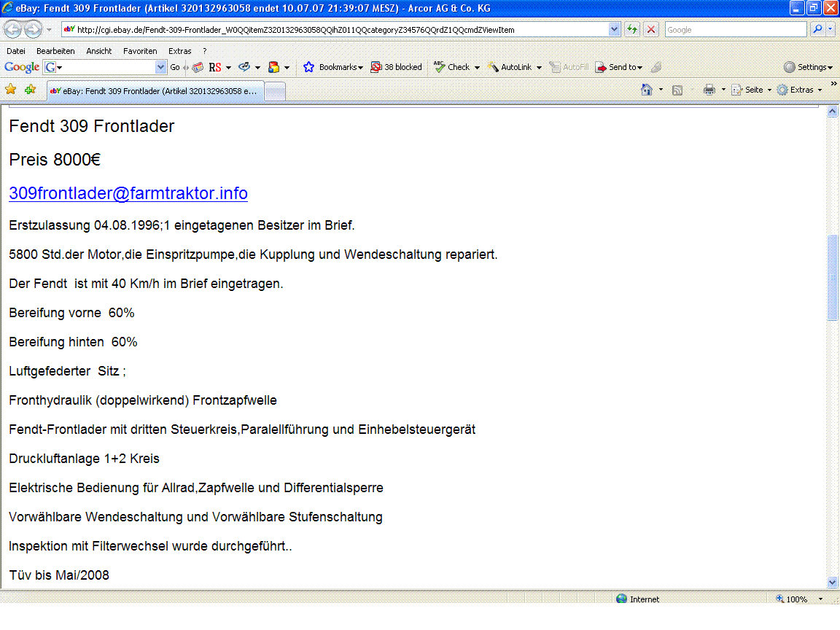840x630 pixels.
Task: Click the Stop loading red X icon
Action: tap(651, 30)
